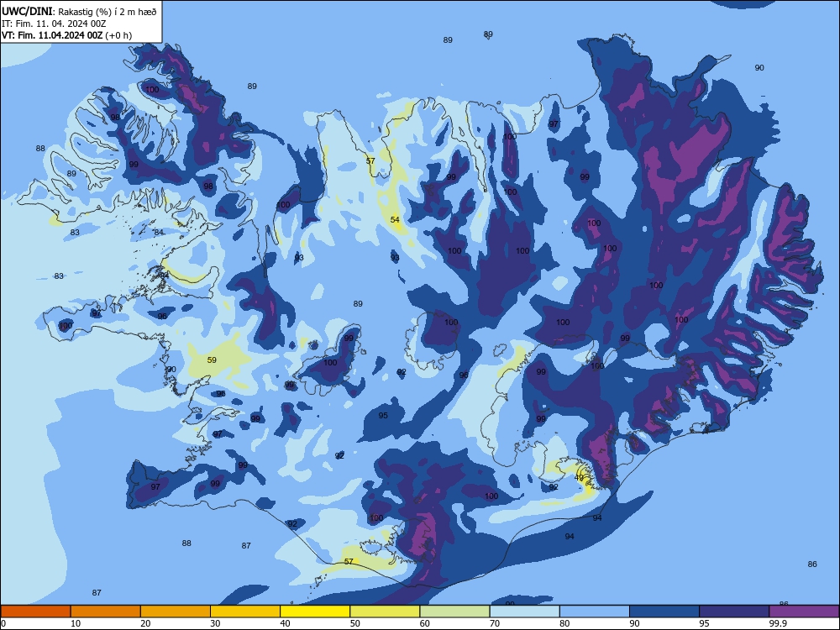Screen dimensions: 840x630
Task: Pick the pale green 60–70 legend swatch
Action: (454, 612)
